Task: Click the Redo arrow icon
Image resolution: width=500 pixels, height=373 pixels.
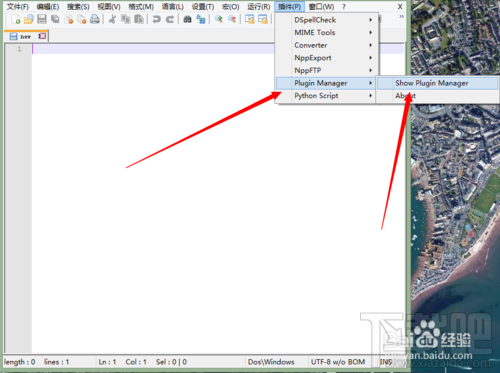Action: (x=170, y=19)
